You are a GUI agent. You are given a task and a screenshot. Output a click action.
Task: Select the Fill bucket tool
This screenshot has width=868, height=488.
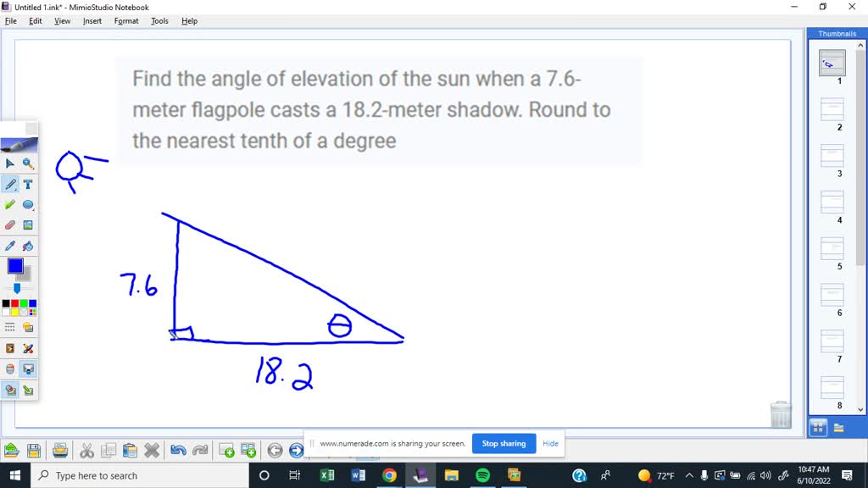point(28,246)
